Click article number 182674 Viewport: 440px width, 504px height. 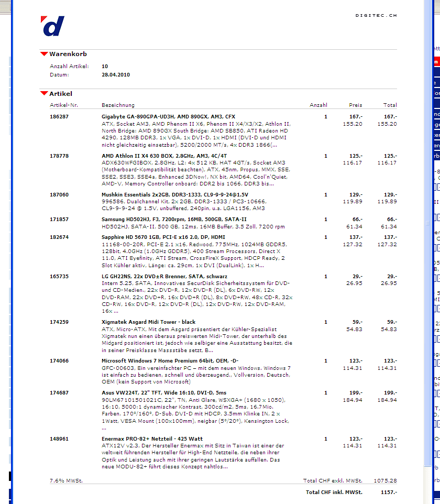pos(59,237)
